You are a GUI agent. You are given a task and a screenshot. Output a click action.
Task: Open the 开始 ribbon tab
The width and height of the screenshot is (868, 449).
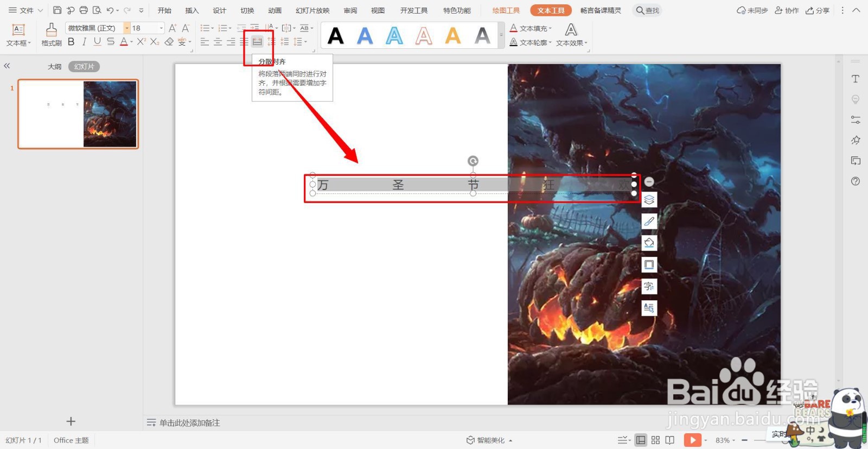pos(164,10)
